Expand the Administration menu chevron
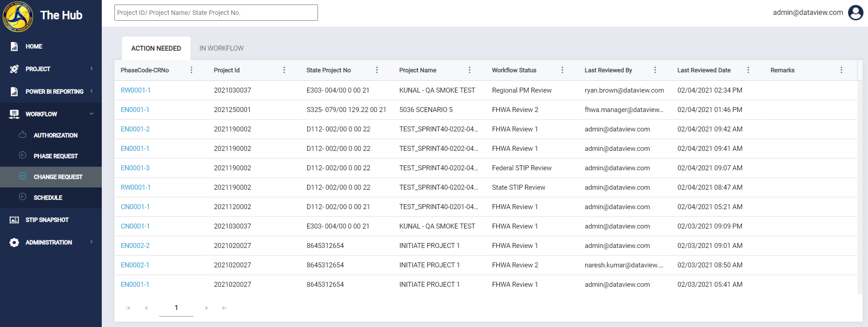This screenshot has width=868, height=327. (92, 242)
